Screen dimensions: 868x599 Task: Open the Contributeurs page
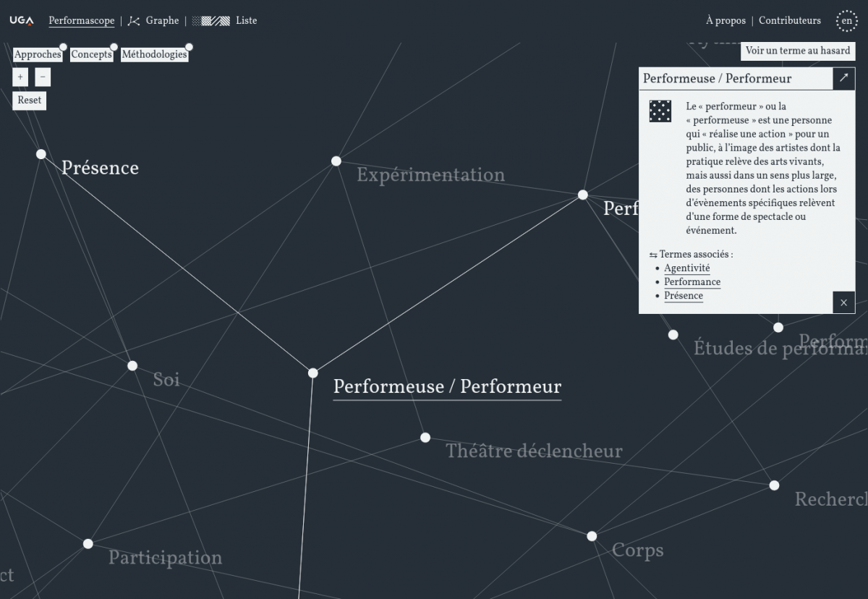pos(790,21)
